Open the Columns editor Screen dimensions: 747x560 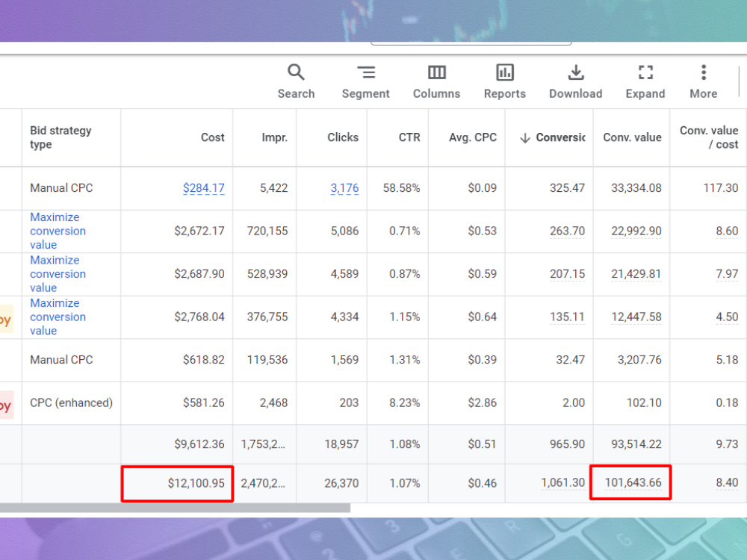pyautogui.click(x=436, y=81)
